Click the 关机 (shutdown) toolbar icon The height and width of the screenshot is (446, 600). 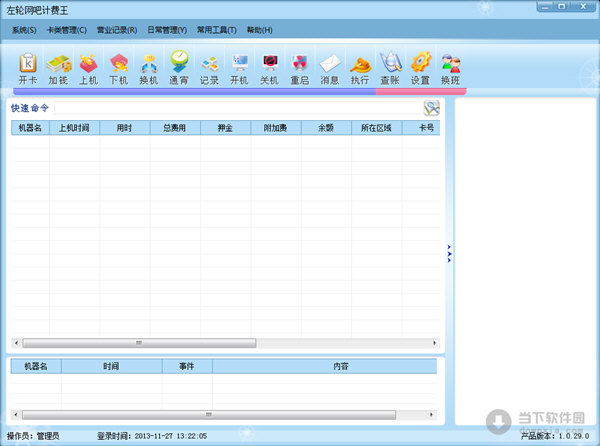(269, 67)
